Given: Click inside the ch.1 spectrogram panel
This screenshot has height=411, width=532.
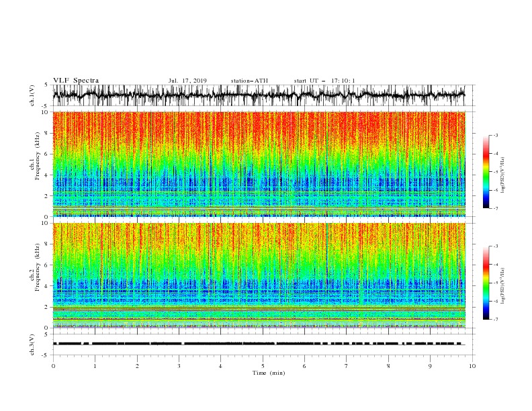Looking at the screenshot, I should [259, 164].
